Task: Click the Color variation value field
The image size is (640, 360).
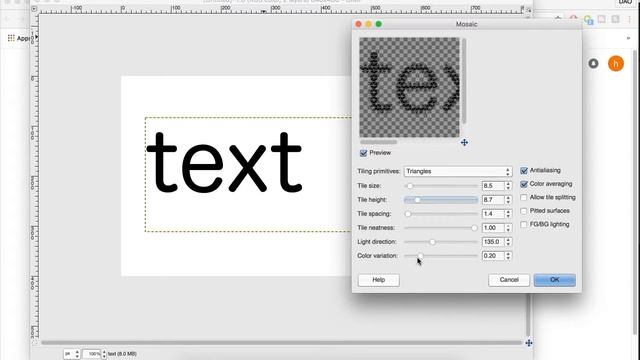Action: (493, 256)
